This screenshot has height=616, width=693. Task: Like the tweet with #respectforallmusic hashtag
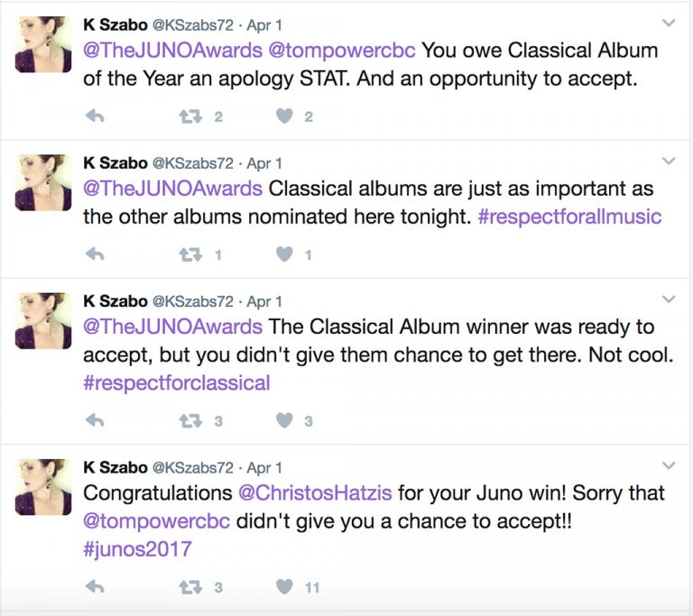(x=284, y=254)
